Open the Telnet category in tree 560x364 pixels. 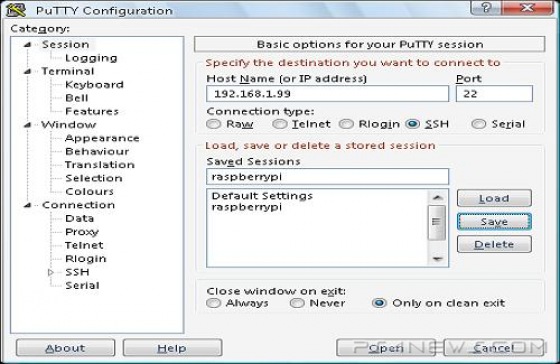pyautogui.click(x=84, y=245)
